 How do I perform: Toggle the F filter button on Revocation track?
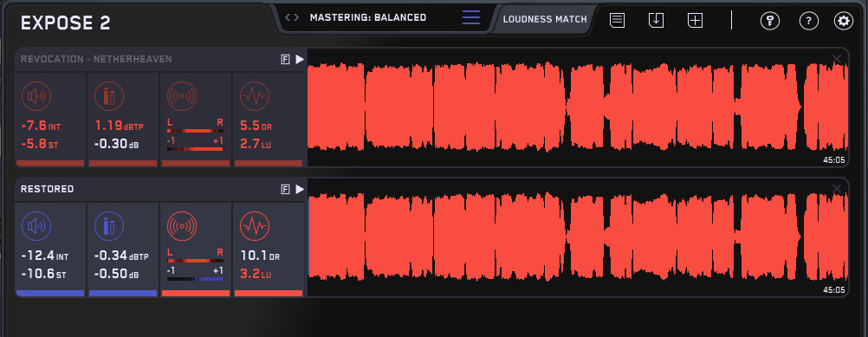(286, 60)
